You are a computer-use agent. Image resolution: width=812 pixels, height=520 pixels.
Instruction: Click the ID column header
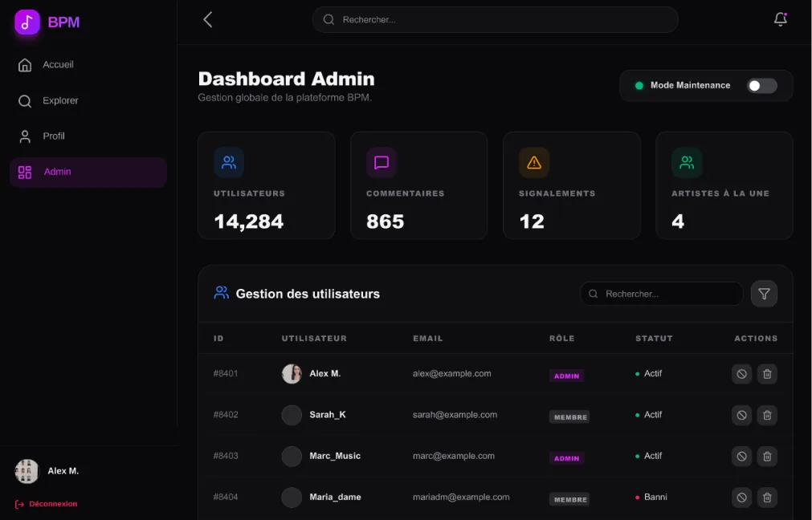pos(218,339)
